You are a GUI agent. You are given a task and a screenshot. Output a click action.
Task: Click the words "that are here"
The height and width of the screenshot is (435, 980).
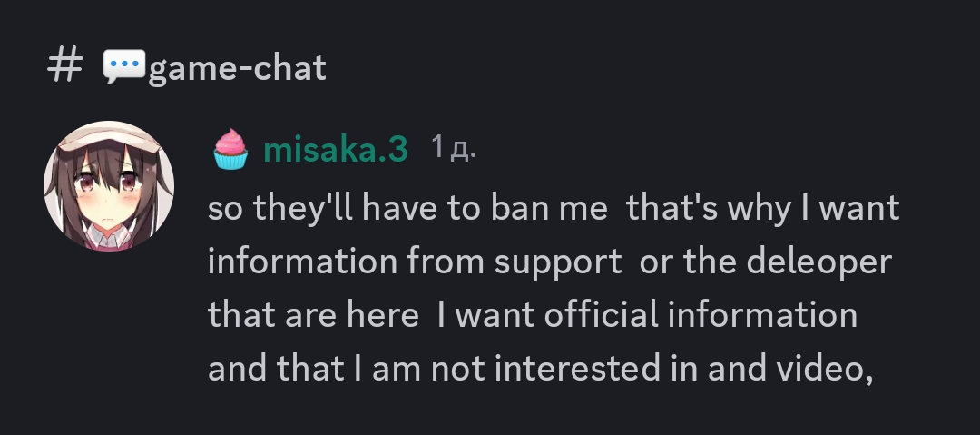(313, 314)
